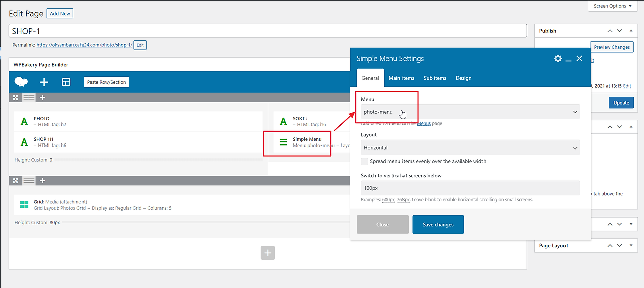The image size is (644, 288).
Task: Close Simple Menu Settings with X icon
Action: pos(579,58)
